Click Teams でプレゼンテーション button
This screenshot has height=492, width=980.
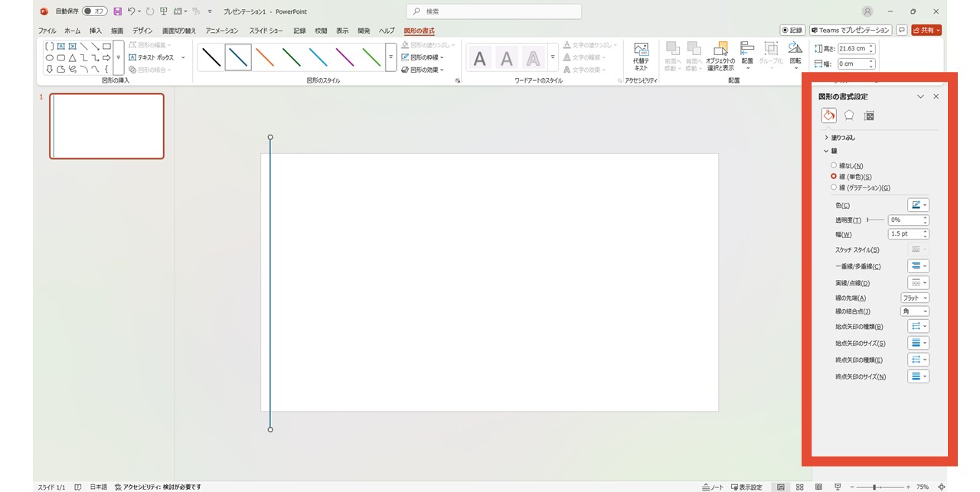(851, 30)
